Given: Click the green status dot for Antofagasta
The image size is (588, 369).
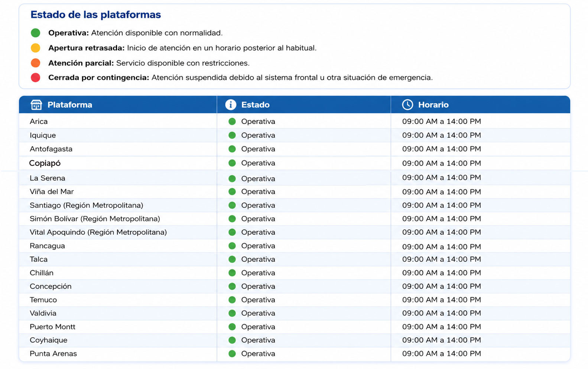Looking at the screenshot, I should point(232,149).
